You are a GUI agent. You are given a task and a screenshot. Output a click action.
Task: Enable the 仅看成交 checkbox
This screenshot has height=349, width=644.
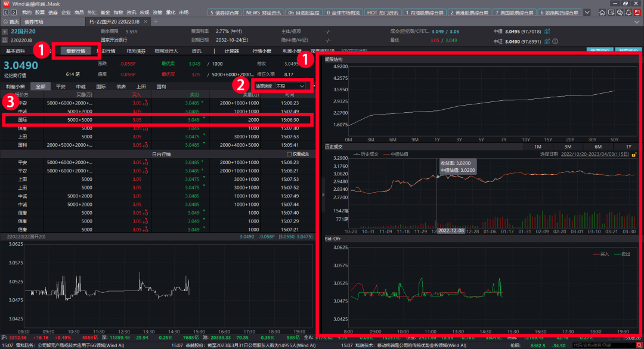[x=289, y=154]
